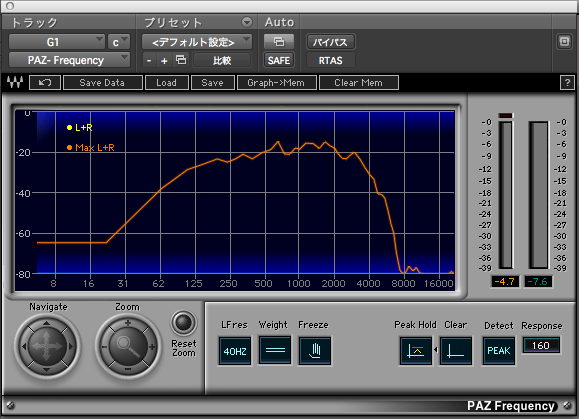579x419 pixels.
Task: Click the 比較 compare button
Action: [222, 60]
